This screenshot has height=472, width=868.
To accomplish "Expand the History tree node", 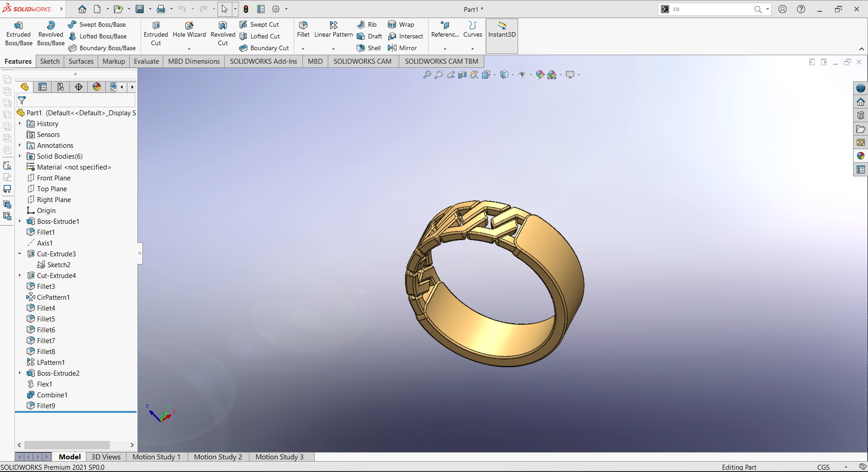I will click(20, 123).
